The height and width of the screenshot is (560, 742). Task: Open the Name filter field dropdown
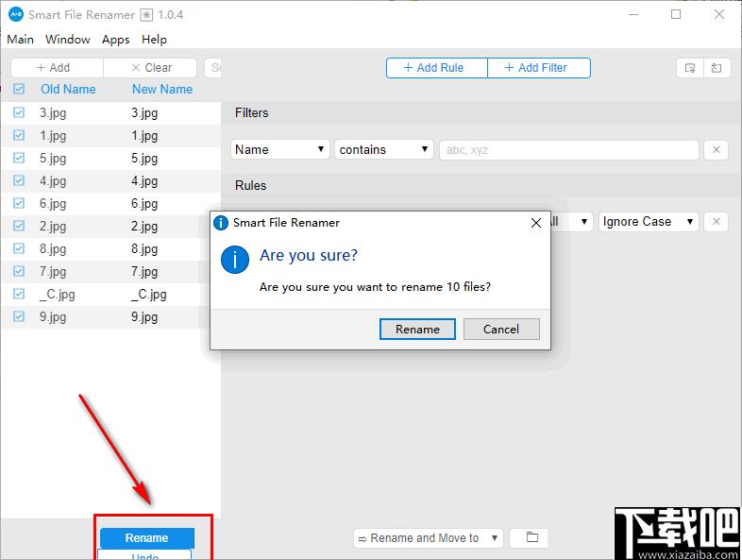click(279, 149)
